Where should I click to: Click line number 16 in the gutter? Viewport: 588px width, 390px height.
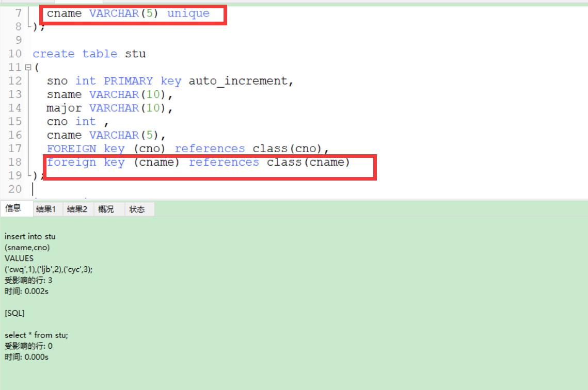coord(15,135)
